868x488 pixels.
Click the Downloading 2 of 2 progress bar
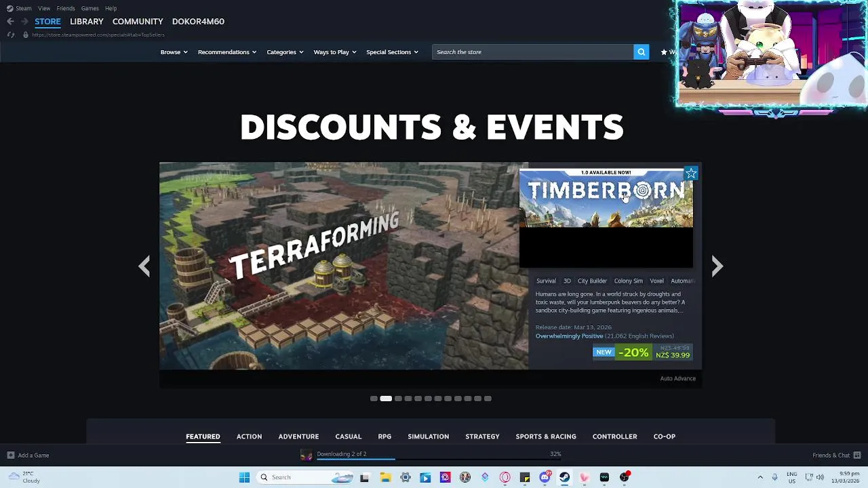pos(439,459)
